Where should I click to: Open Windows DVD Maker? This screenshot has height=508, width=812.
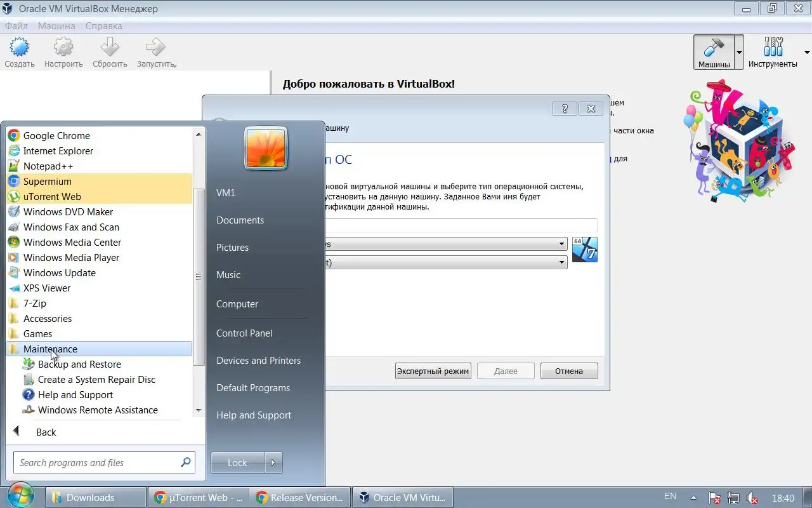pos(99,211)
